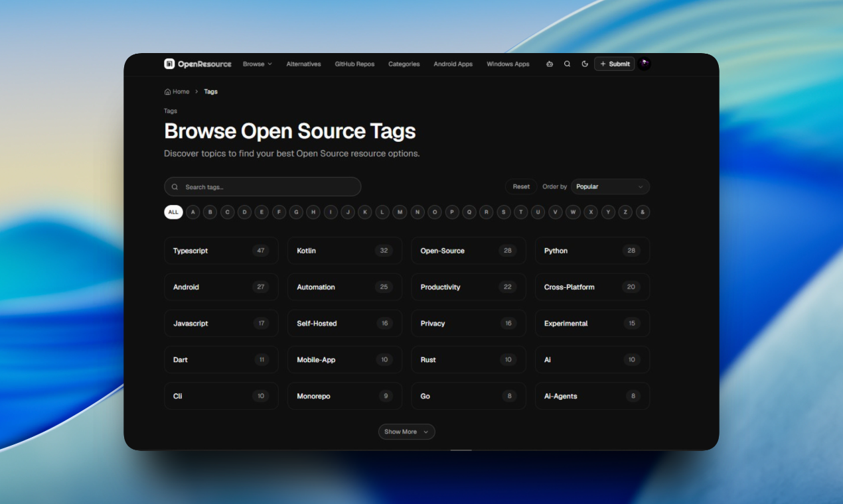Go to GitHub Repos page
843x504 pixels.
(354, 64)
